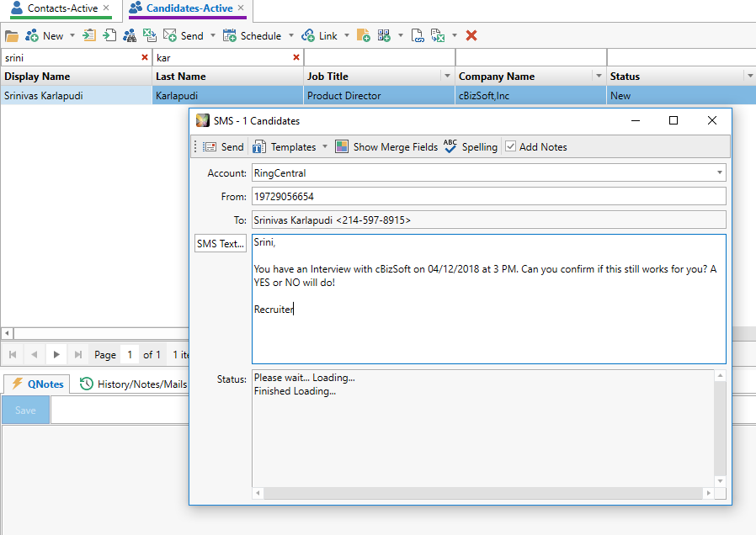Viewport: 756px width, 535px height.
Task: Select the 'Srinivas Karlapudi' row cell
Action: pyautogui.click(x=76, y=96)
